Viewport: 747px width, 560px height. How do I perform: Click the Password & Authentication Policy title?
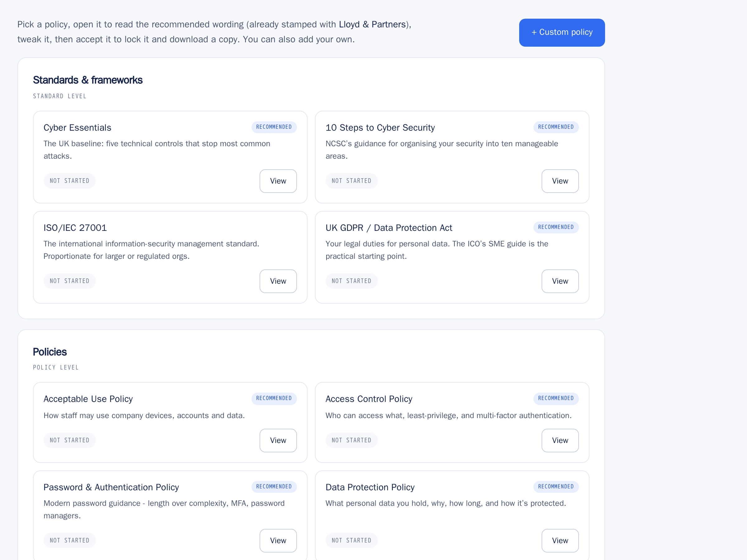pyautogui.click(x=111, y=487)
